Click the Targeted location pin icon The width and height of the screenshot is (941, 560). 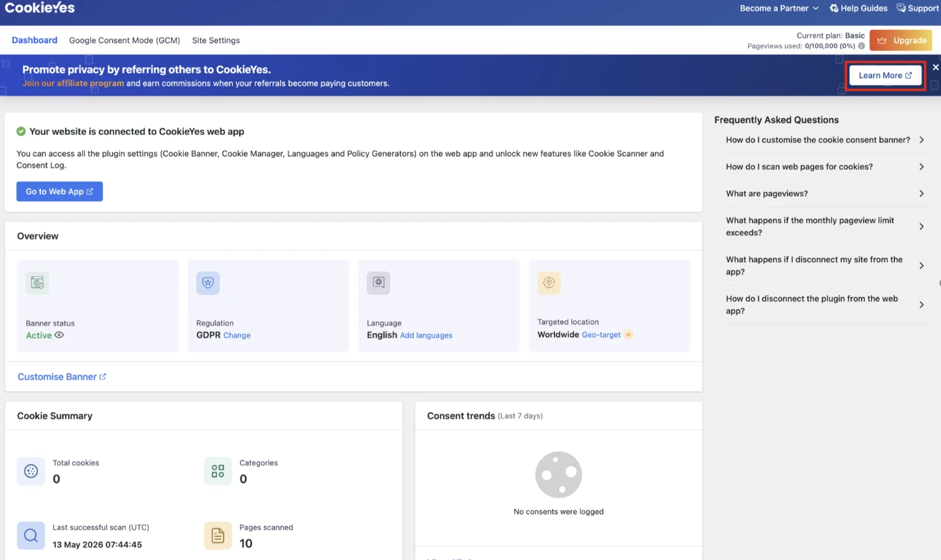tap(549, 283)
